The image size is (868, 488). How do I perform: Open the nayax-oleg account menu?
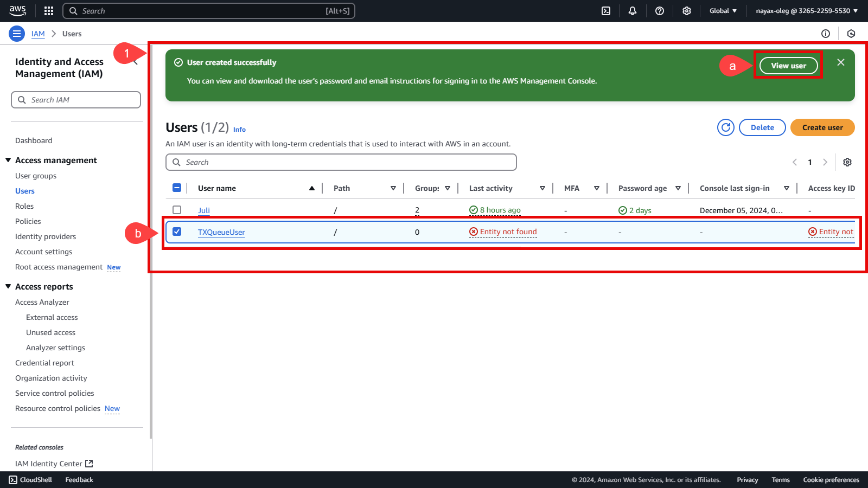coord(807,11)
